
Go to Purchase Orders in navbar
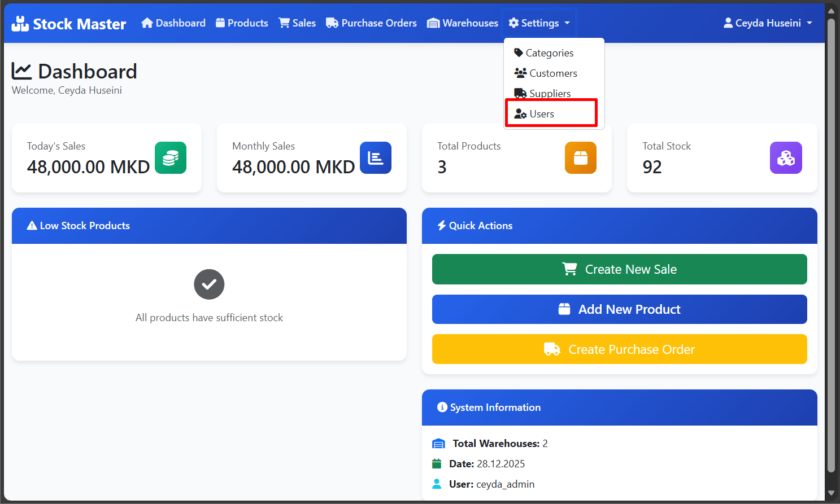pyautogui.click(x=372, y=23)
